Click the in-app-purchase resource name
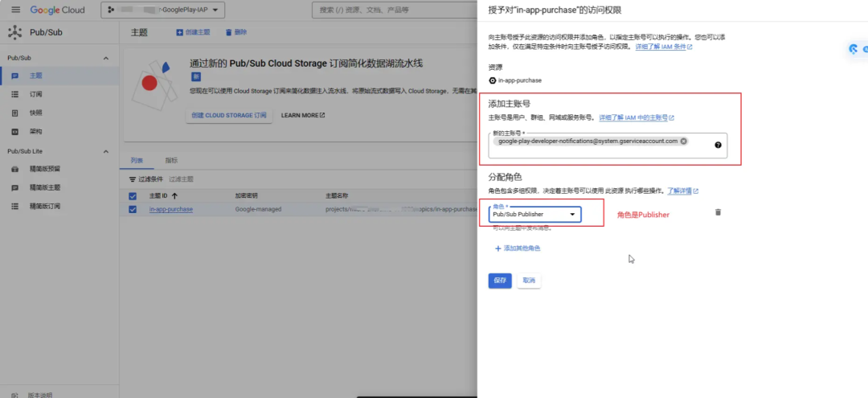The width and height of the screenshot is (868, 398). pyautogui.click(x=519, y=80)
